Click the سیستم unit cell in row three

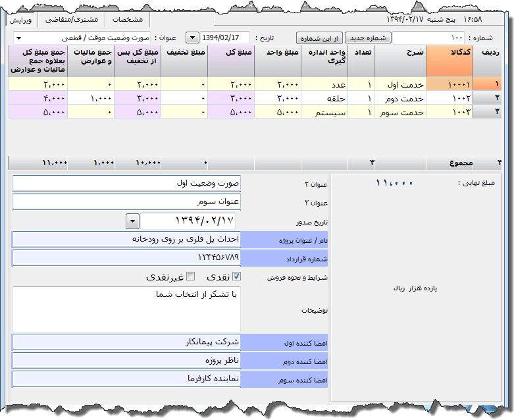tap(324, 111)
